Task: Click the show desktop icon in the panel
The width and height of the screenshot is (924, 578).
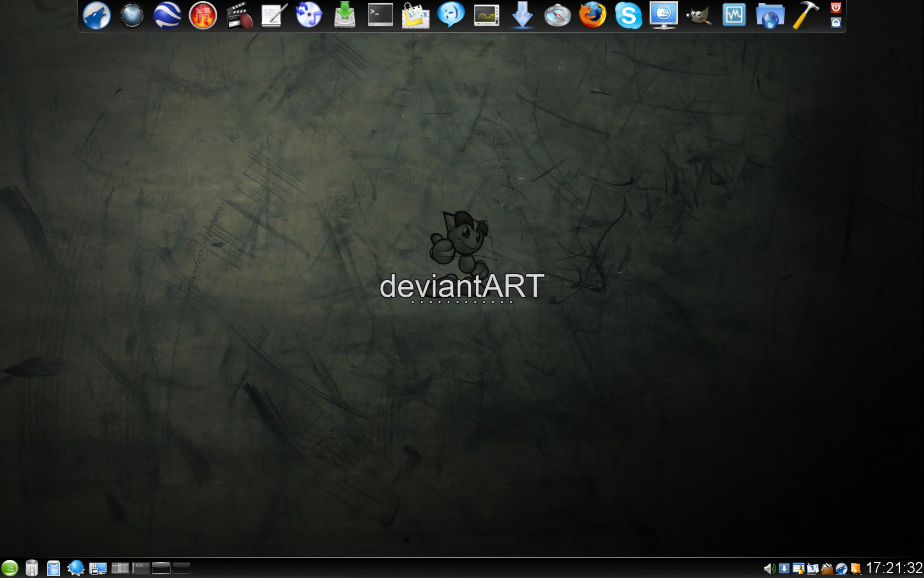Action: coord(98,568)
